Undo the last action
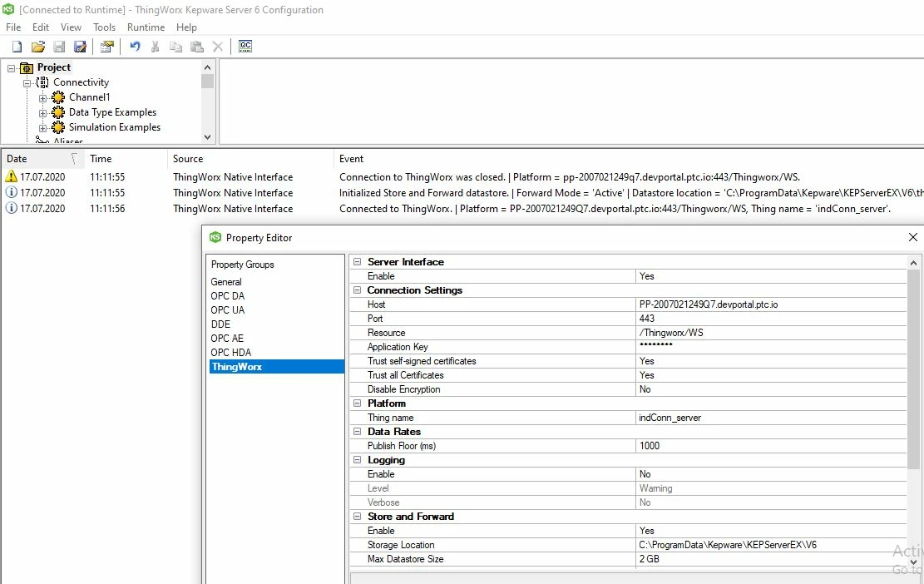 coord(135,47)
